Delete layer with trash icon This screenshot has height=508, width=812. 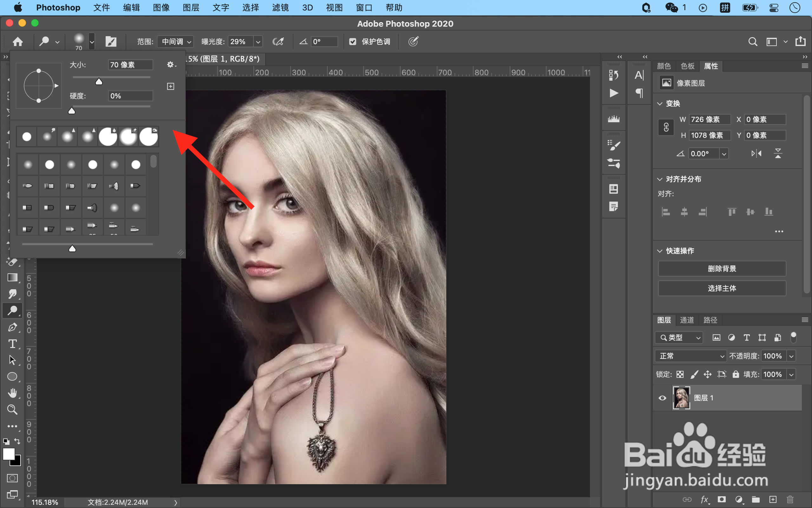click(x=790, y=500)
